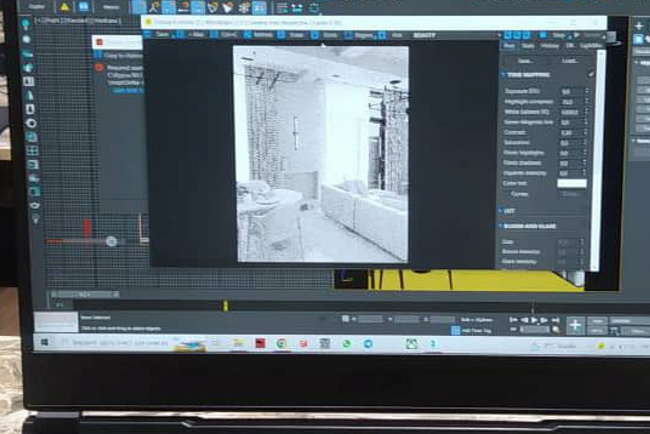Click the Color tint white swatch
650x434 pixels.
[571, 183]
